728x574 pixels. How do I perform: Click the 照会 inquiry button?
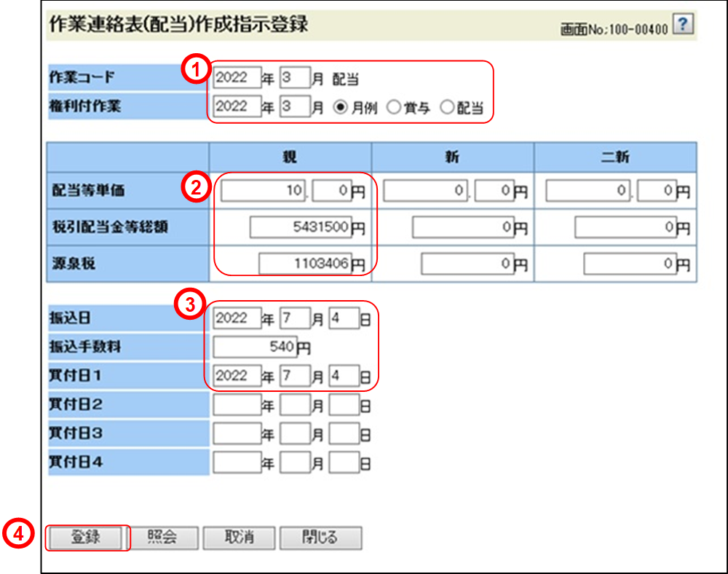[x=163, y=538]
